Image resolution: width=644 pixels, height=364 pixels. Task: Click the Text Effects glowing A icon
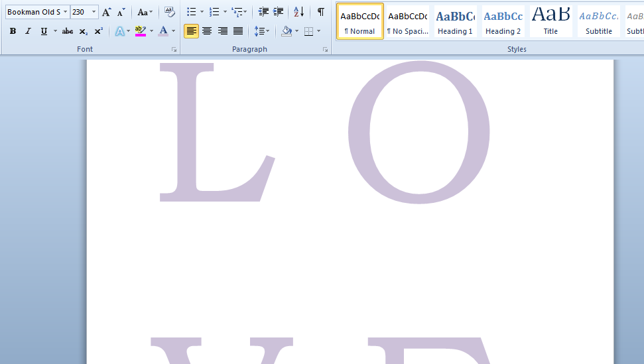click(x=119, y=31)
